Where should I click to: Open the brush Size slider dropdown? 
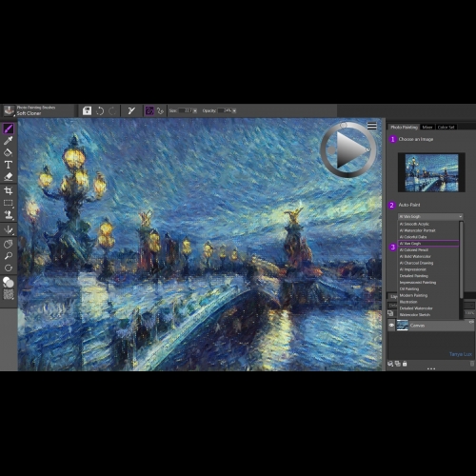195,110
